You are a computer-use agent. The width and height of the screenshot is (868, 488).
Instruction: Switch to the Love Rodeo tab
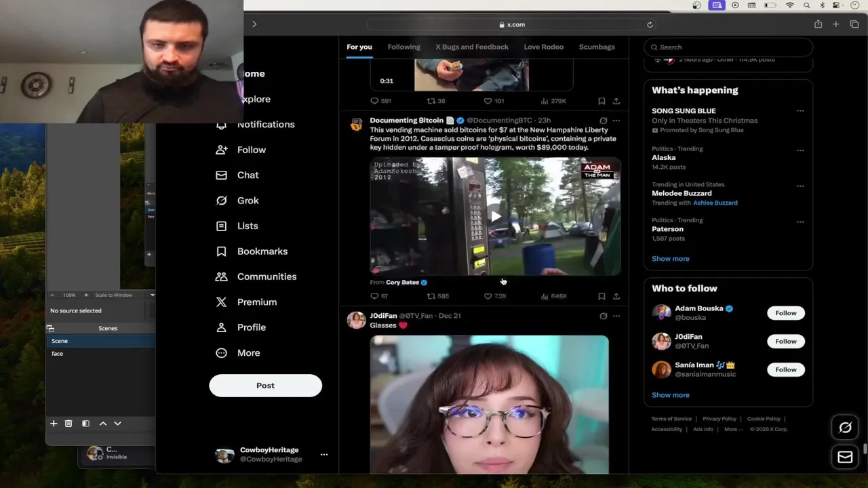544,47
